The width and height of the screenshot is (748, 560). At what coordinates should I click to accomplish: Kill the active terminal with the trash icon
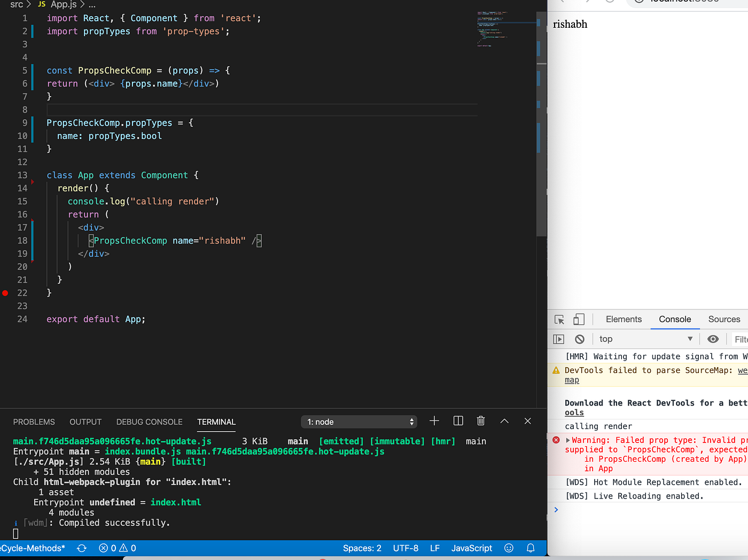pos(480,421)
